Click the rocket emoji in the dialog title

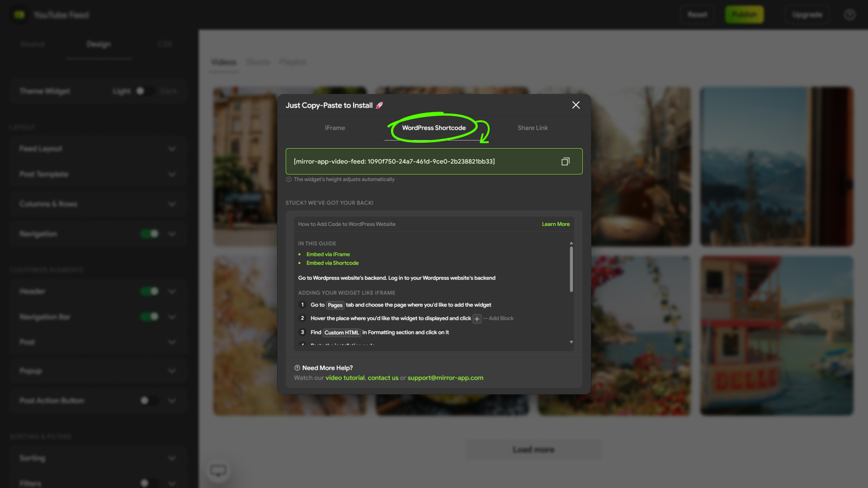tap(379, 105)
